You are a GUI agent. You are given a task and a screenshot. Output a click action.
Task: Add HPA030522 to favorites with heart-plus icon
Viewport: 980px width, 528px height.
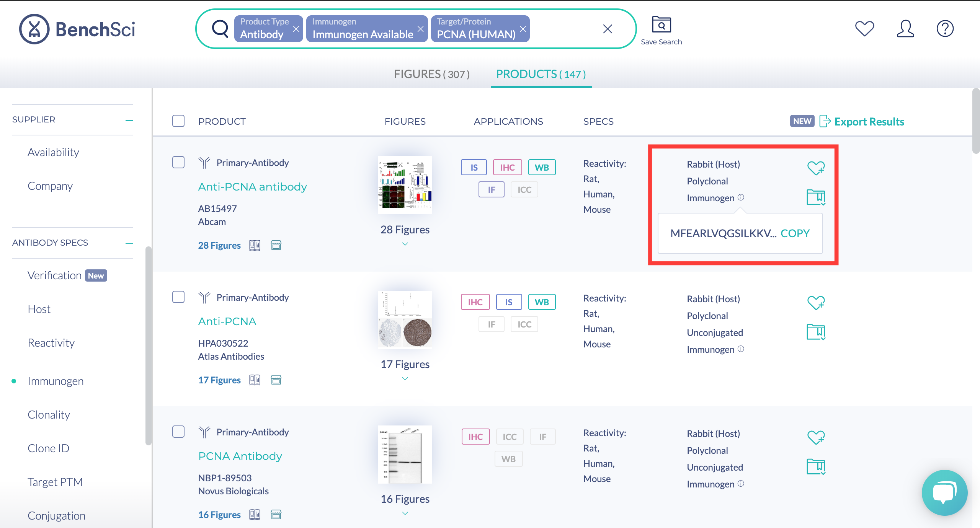[816, 302]
